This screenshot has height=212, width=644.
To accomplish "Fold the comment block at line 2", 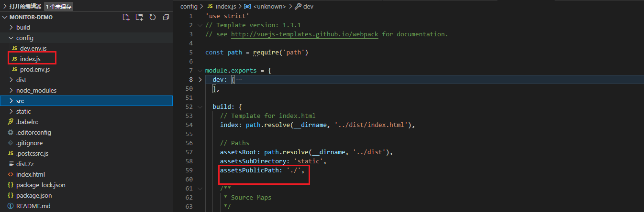I will [200, 25].
